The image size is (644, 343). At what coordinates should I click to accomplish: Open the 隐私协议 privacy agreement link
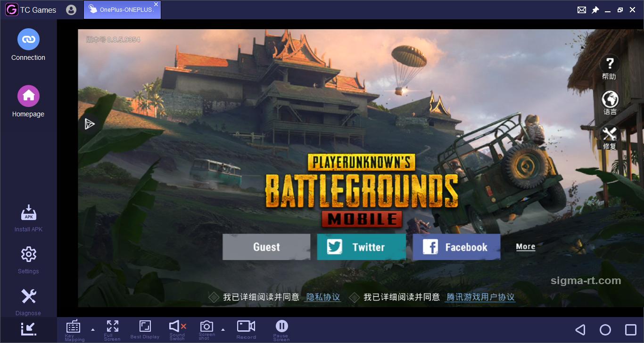pos(323,297)
